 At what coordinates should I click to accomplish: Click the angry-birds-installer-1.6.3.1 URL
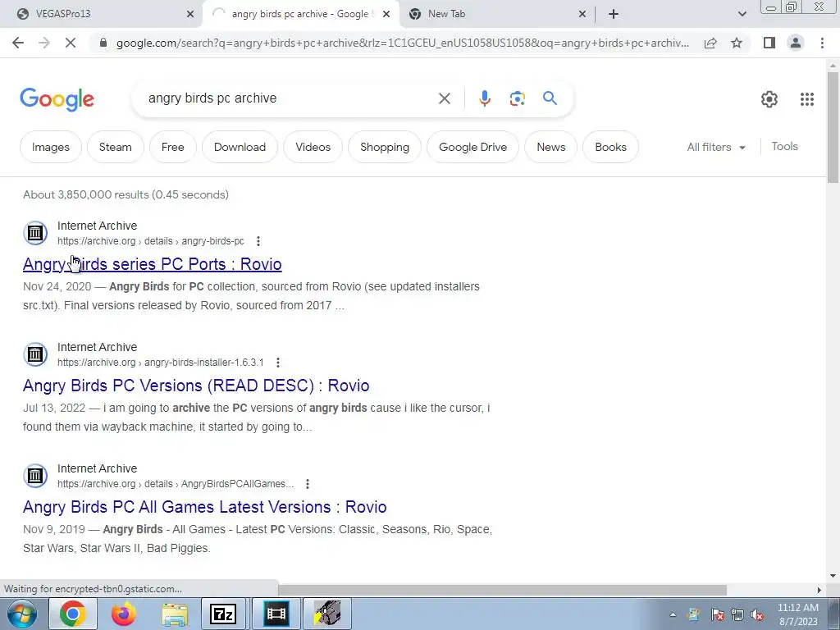(x=160, y=363)
